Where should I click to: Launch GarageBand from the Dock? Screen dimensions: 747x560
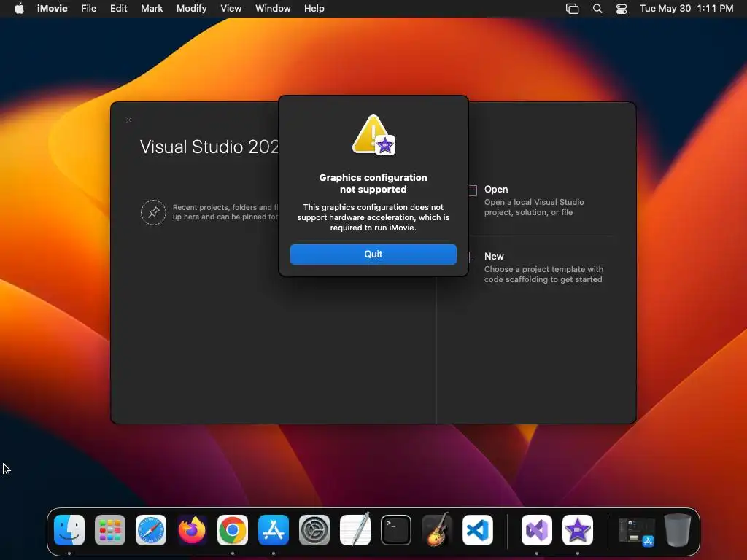click(437, 529)
